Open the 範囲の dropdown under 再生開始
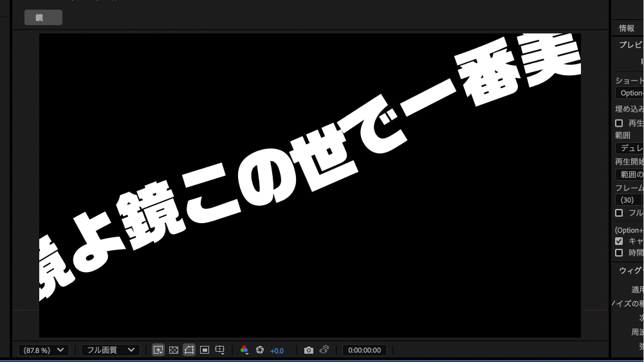The width and height of the screenshot is (644, 362). tap(630, 174)
